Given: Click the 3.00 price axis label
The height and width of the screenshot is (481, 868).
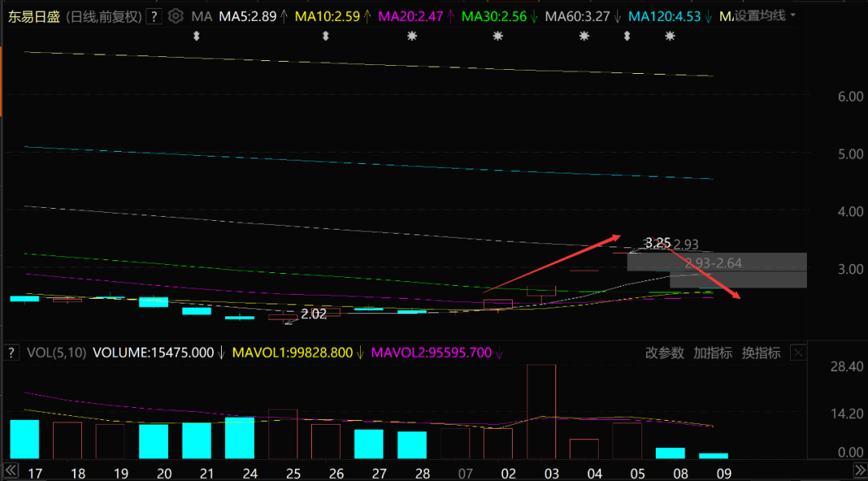Looking at the screenshot, I should click(x=850, y=269).
